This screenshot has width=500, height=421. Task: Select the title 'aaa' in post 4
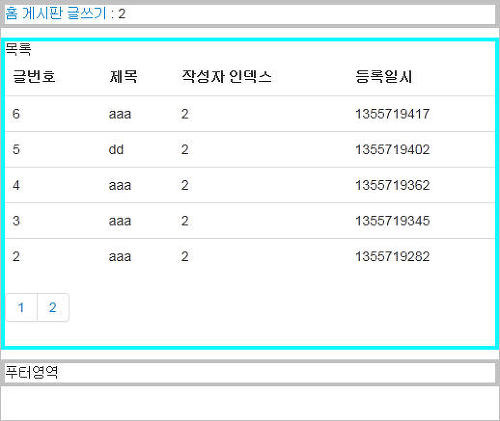click(x=120, y=185)
